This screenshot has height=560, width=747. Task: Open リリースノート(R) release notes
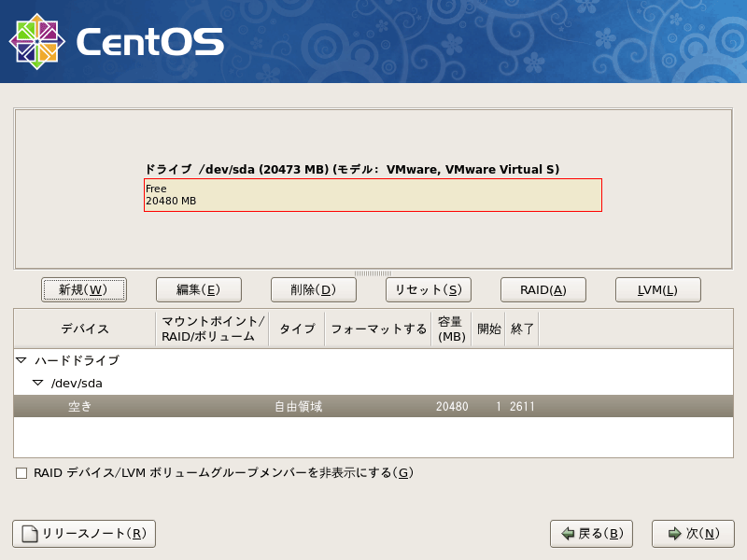tap(82, 534)
